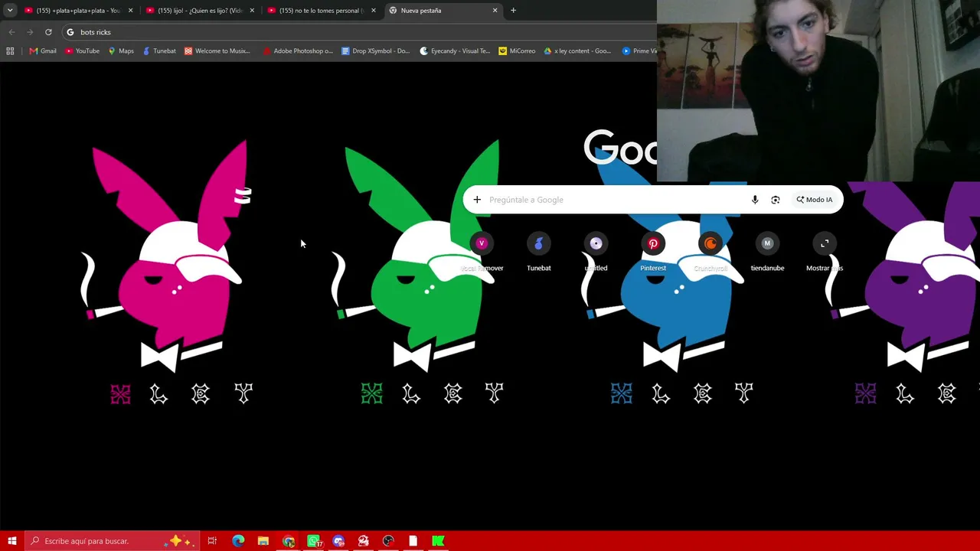Open WhatsApp from the taskbar
This screenshot has width=980, height=551.
point(314,541)
